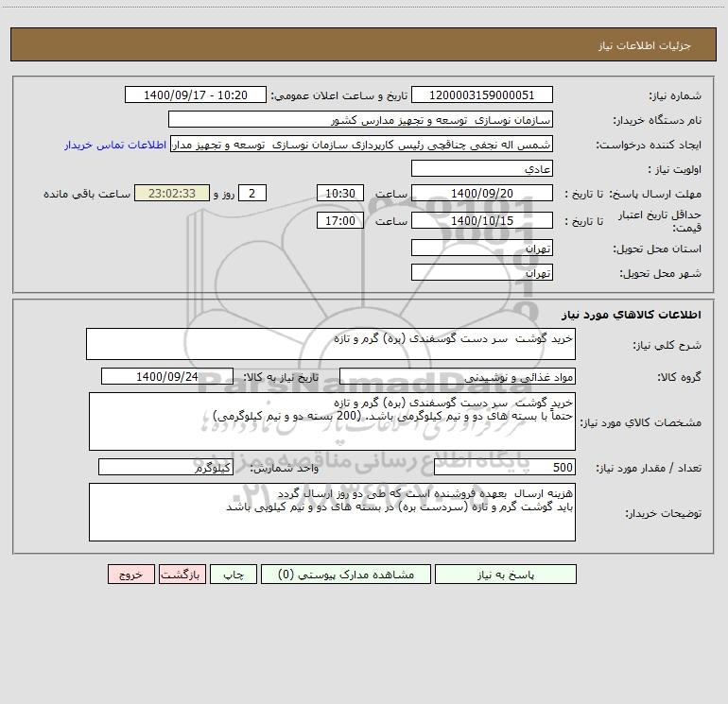This screenshot has height=704, width=728.
Task: Click the چاپ print button
Action: [x=234, y=574]
